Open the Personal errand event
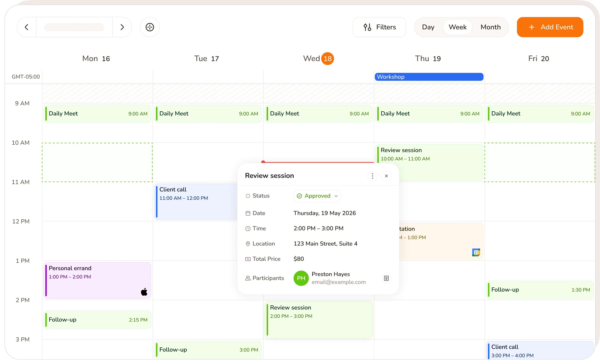The image size is (600, 364). (x=97, y=280)
